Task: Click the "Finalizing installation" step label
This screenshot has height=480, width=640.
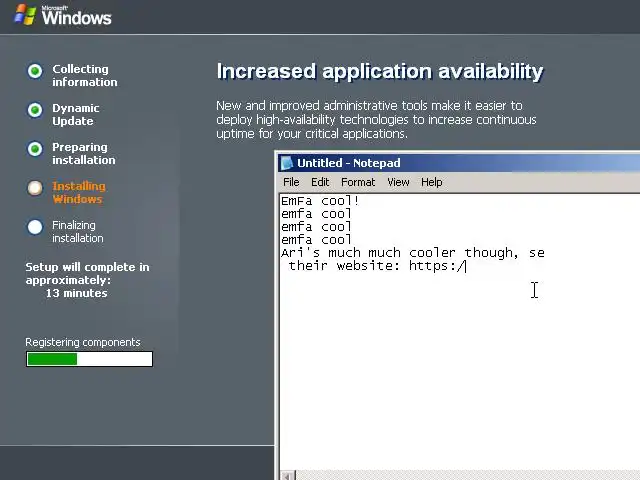Action: (78, 231)
